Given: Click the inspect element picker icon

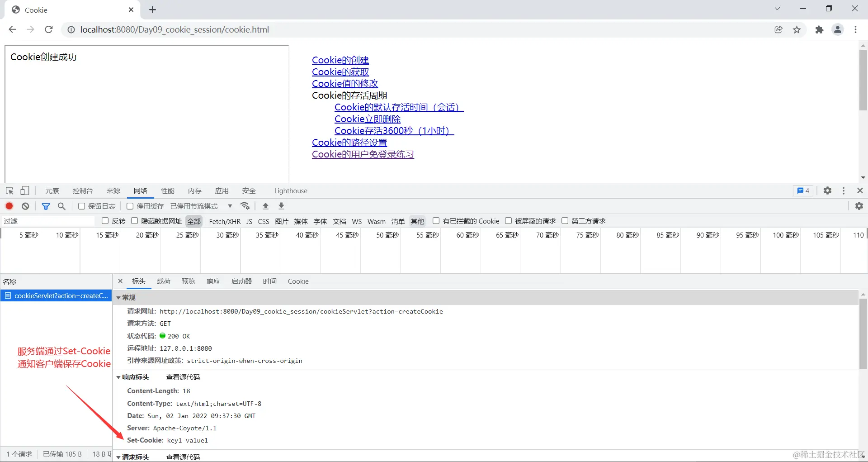Looking at the screenshot, I should [9, 191].
